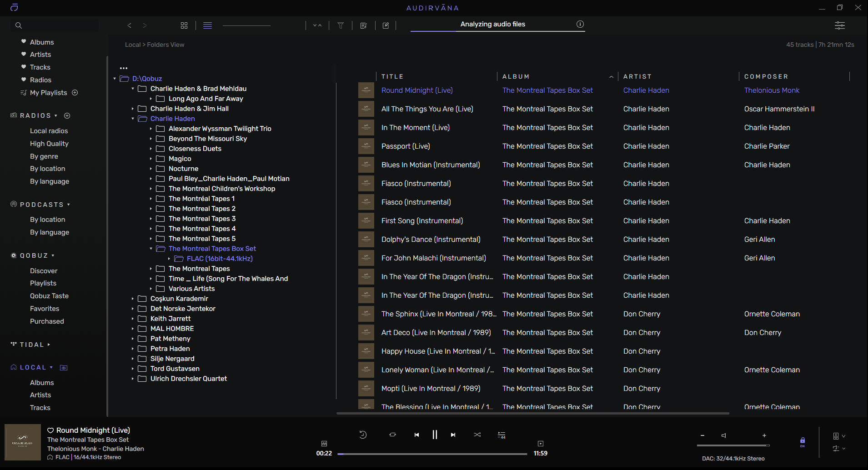The image size is (868, 470).
Task: Select Nocturne folder in tree
Action: coord(183,168)
